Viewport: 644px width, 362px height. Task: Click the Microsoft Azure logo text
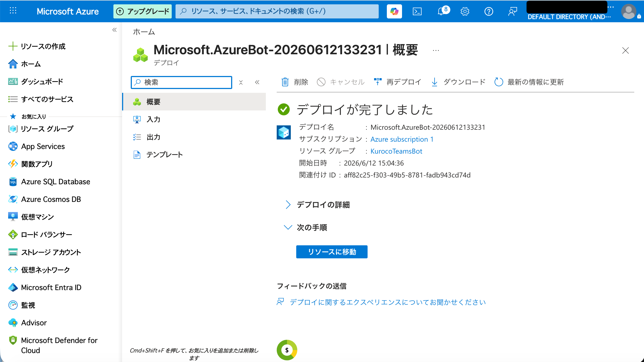pyautogui.click(x=68, y=11)
